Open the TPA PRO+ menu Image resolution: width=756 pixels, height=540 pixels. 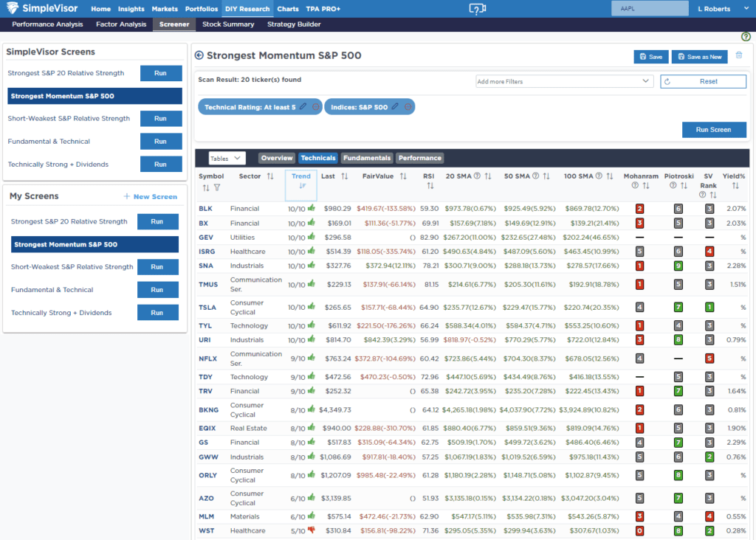[x=323, y=9]
